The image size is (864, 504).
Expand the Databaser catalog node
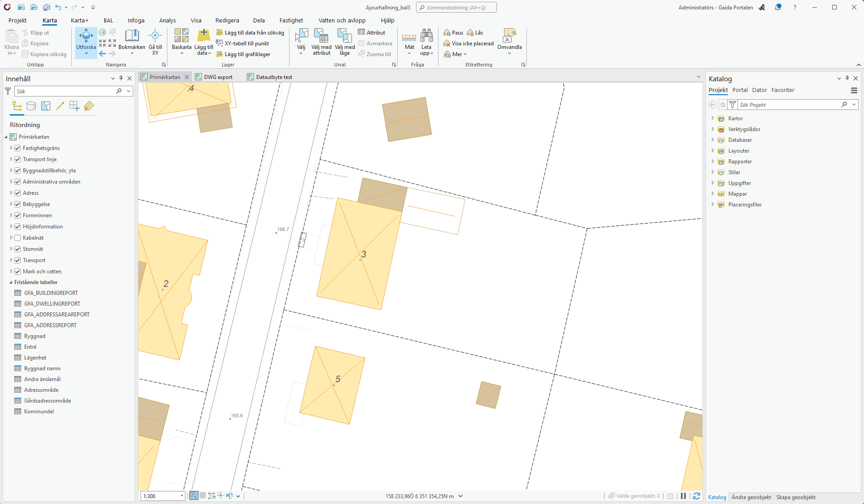pyautogui.click(x=713, y=140)
